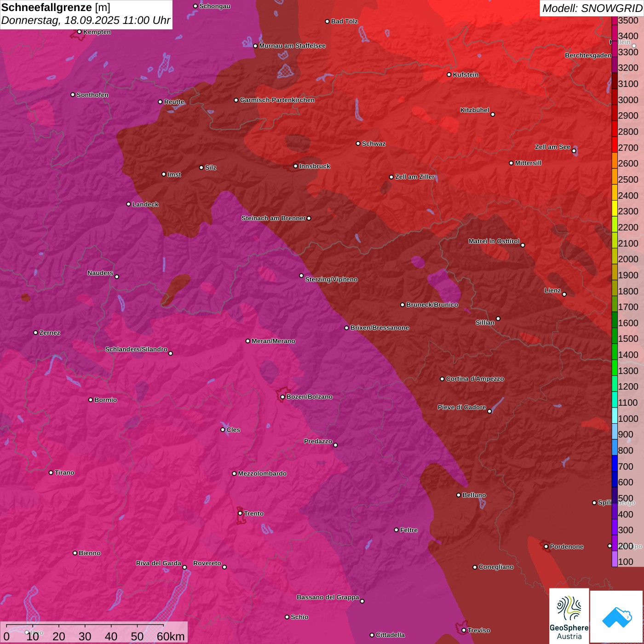Click the Sillian label
Image resolution: width=644 pixels, height=644 pixels.
click(x=485, y=322)
